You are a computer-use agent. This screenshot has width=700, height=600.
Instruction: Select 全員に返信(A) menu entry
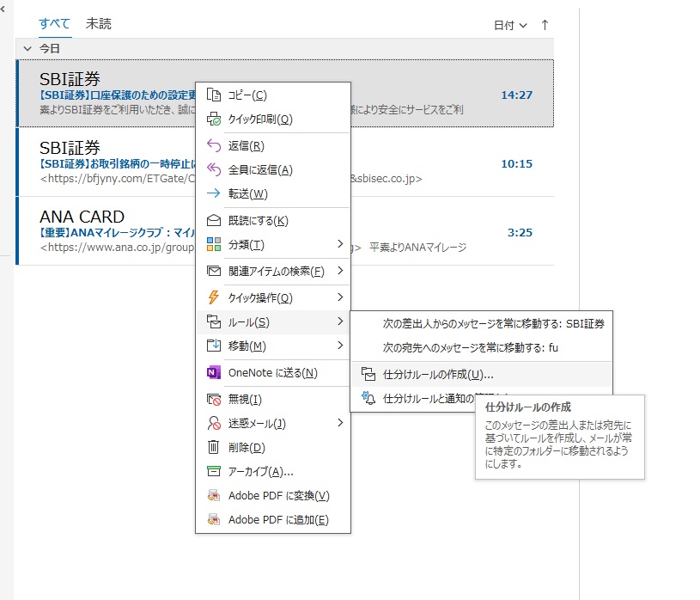click(x=273, y=169)
